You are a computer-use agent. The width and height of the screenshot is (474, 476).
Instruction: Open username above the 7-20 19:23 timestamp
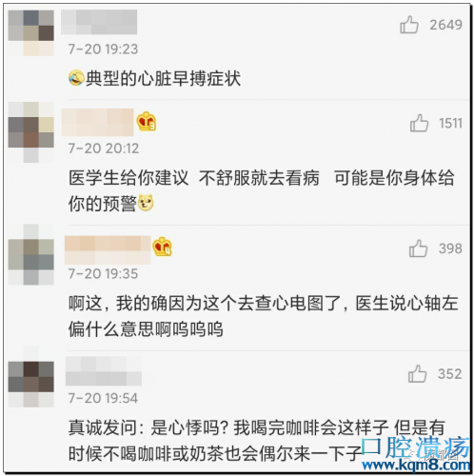coord(99,22)
